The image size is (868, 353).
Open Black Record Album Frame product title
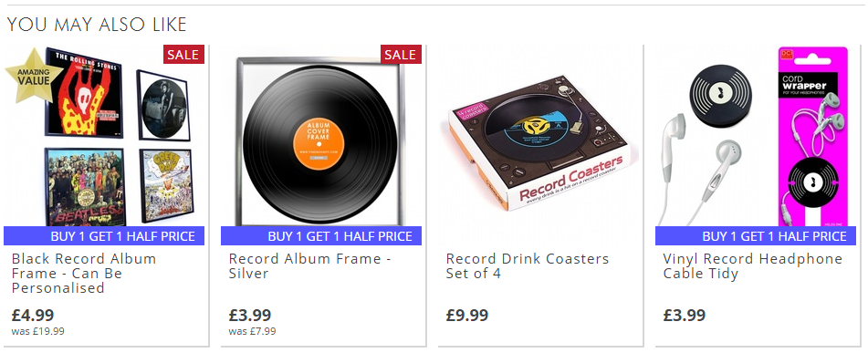[84, 274]
